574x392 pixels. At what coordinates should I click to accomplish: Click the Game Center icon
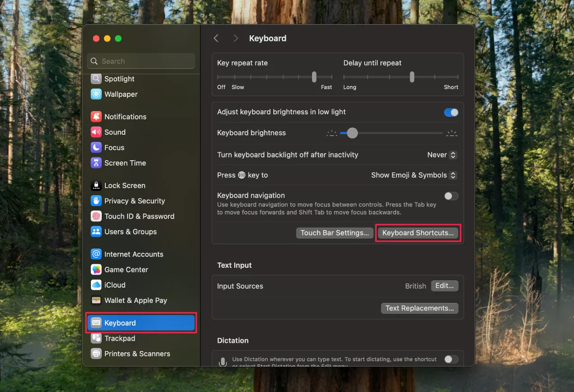[x=96, y=269]
